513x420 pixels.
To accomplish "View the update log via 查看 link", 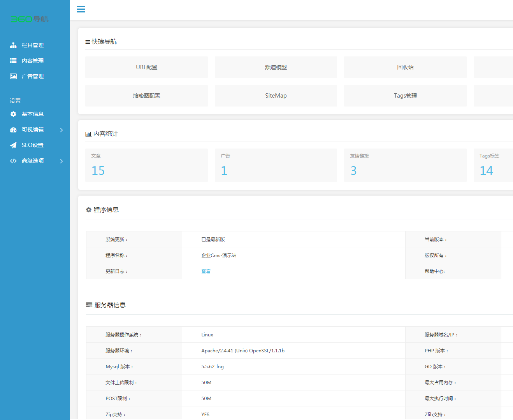I will point(206,271).
